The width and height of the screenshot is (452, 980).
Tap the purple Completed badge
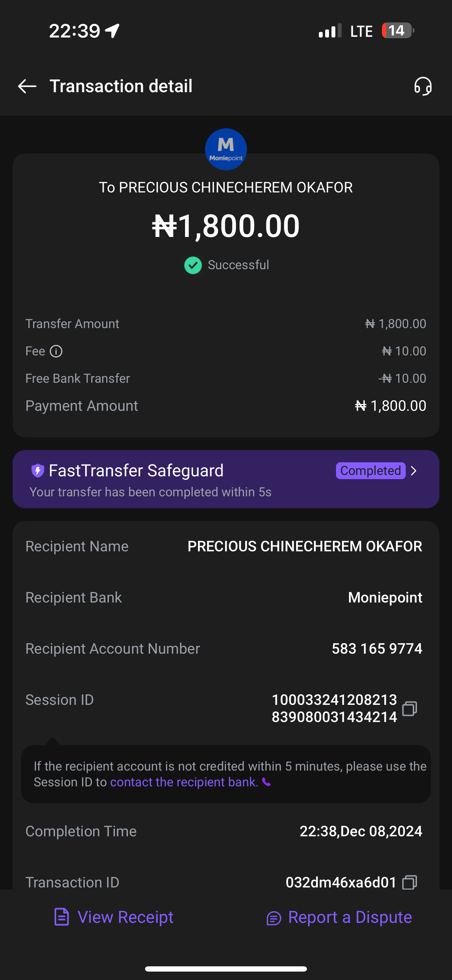[370, 471]
